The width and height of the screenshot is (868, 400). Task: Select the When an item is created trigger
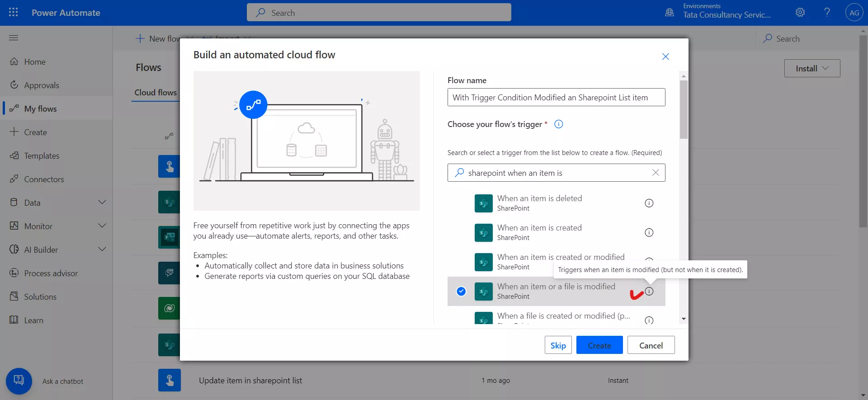556,233
